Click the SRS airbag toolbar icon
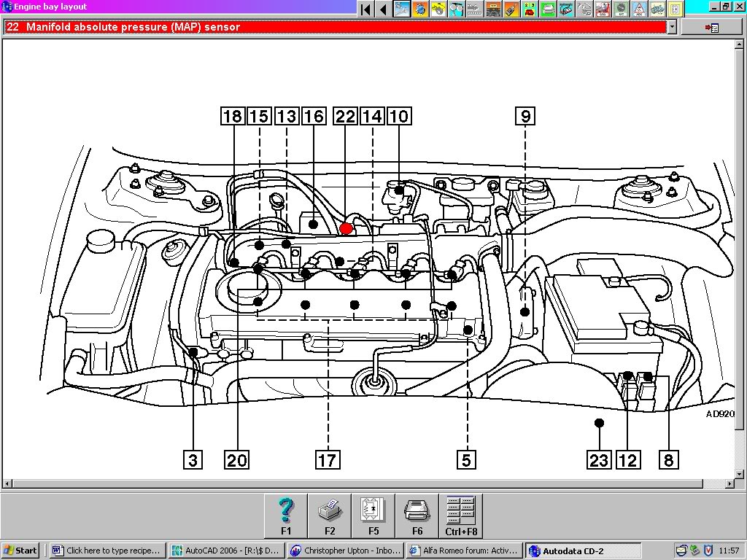747x560 pixels. (x=603, y=9)
